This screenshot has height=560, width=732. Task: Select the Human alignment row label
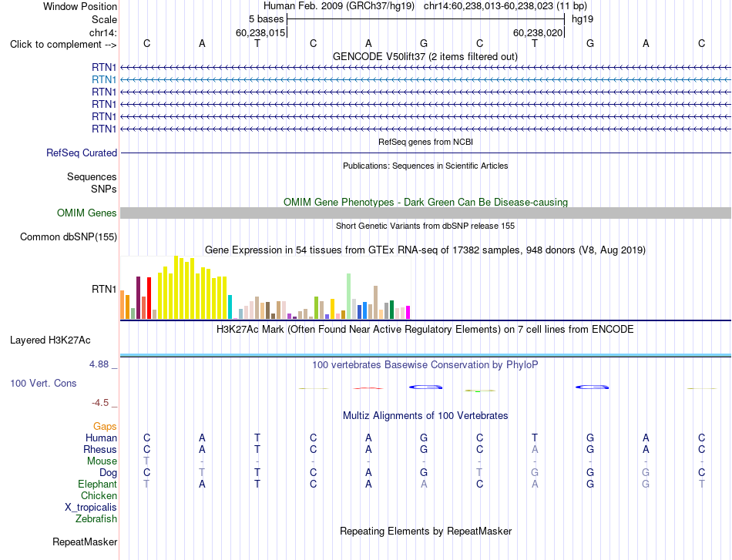101,438
